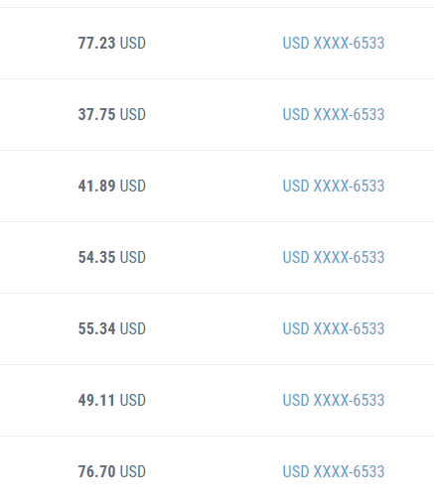Follow the XXXX-6533 link next to 41.89 USD

point(334,186)
